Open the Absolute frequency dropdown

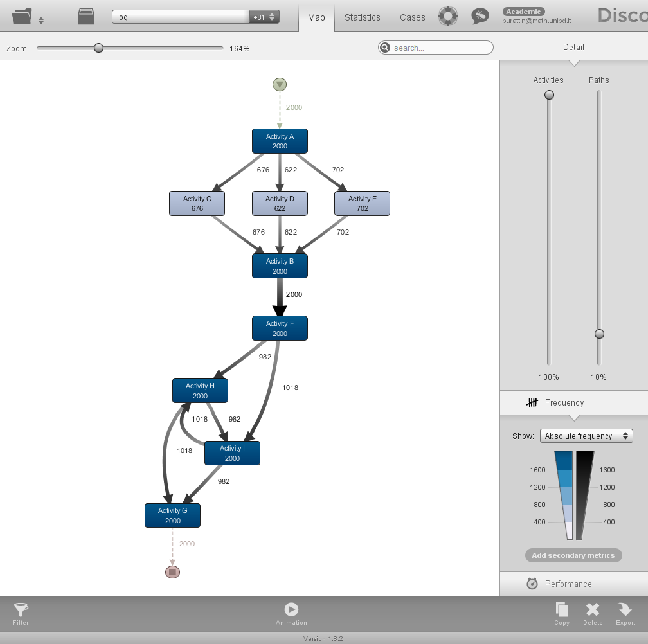tap(586, 436)
